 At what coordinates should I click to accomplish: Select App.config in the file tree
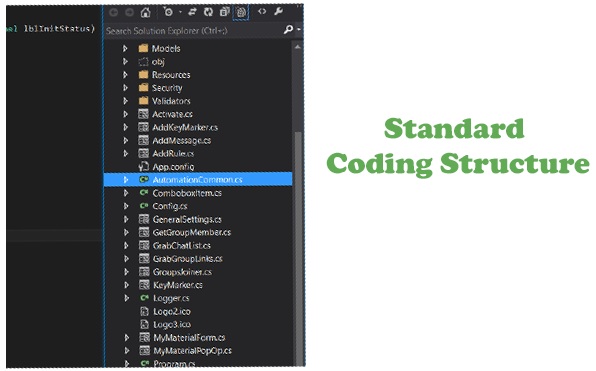click(173, 166)
